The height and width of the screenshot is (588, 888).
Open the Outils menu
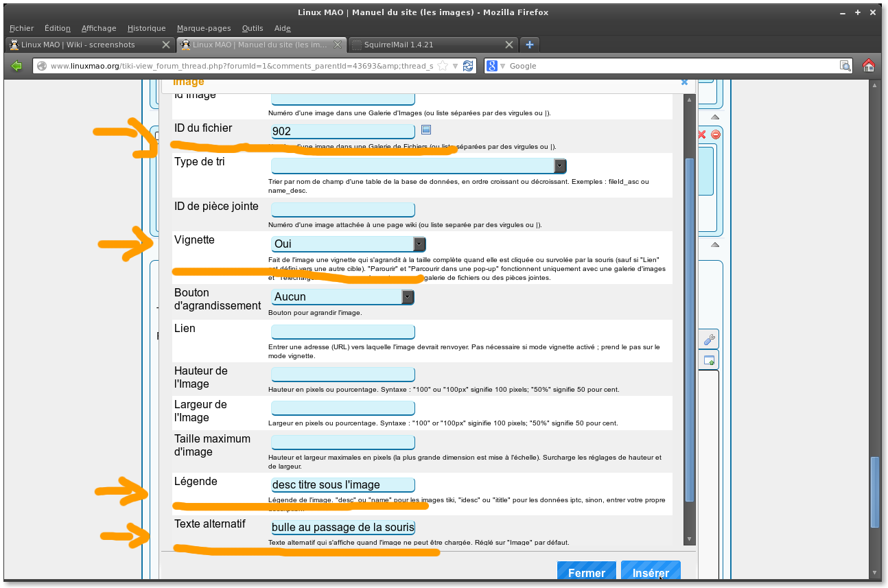[253, 28]
